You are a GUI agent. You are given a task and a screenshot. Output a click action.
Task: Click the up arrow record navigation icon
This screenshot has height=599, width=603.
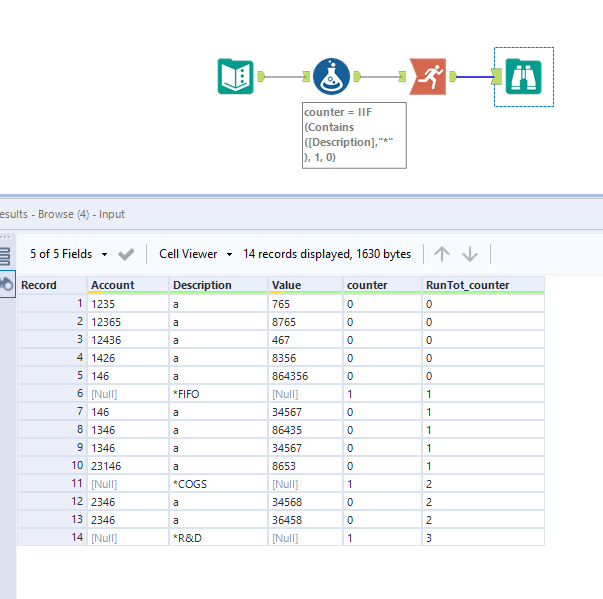[442, 254]
